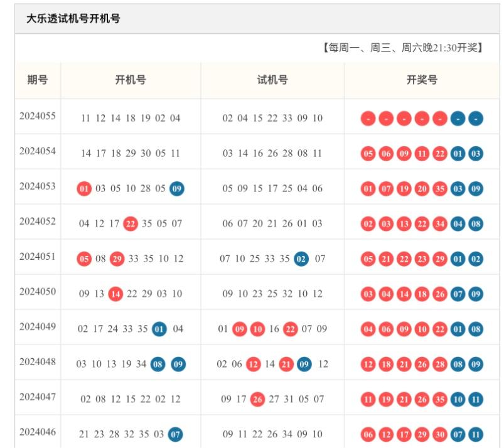Click the 大乐透试机号开机号 title

click(x=73, y=19)
